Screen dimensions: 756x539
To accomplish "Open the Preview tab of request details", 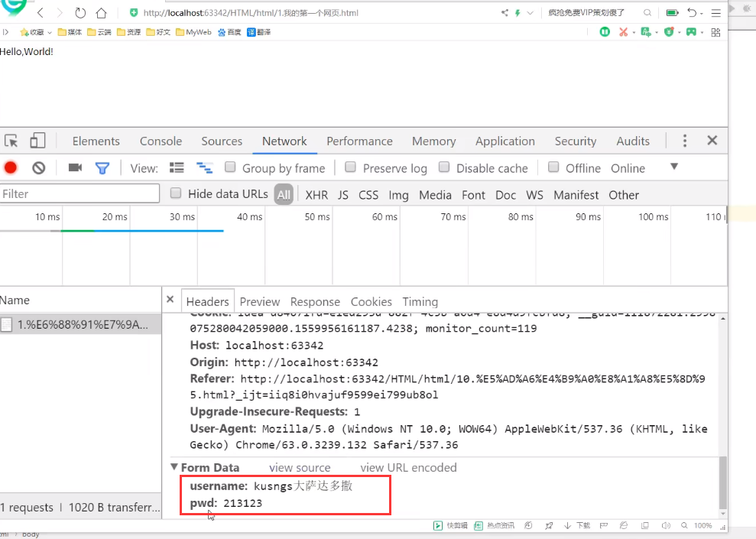I will tap(260, 302).
